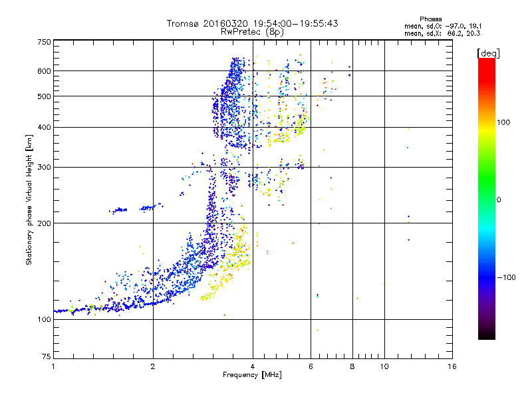
Task: Click the x-axis '1' tick label
Action: (53, 366)
